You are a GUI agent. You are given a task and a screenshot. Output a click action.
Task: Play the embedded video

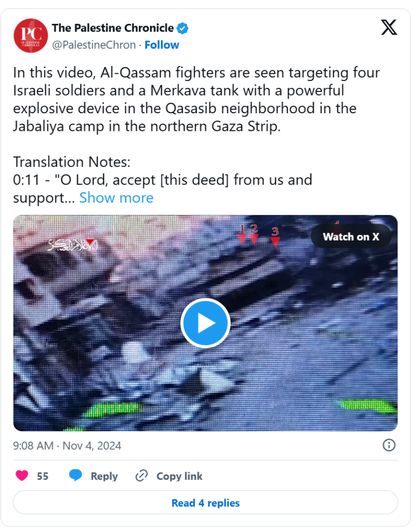[205, 323]
